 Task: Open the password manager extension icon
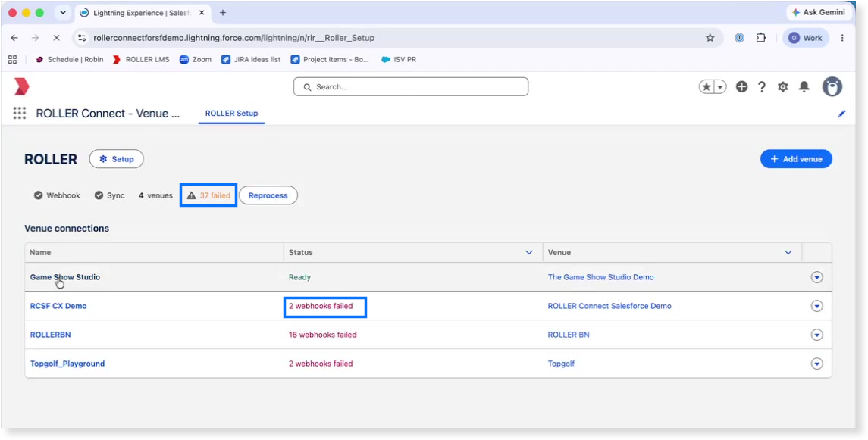pyautogui.click(x=739, y=38)
